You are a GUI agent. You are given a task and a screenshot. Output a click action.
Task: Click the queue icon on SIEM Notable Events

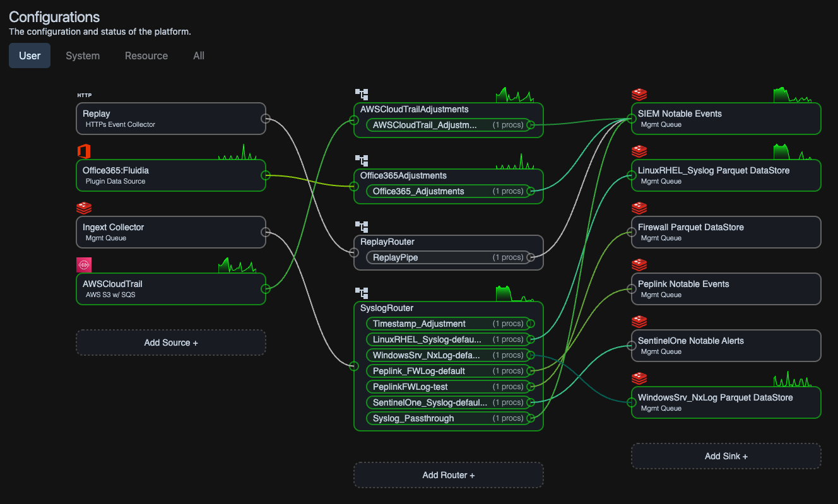(639, 95)
